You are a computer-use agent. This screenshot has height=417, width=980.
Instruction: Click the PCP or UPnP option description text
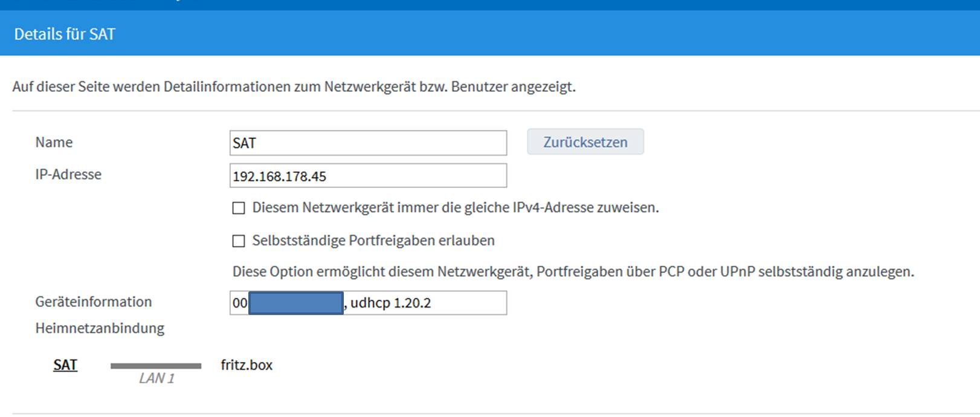[573, 272]
